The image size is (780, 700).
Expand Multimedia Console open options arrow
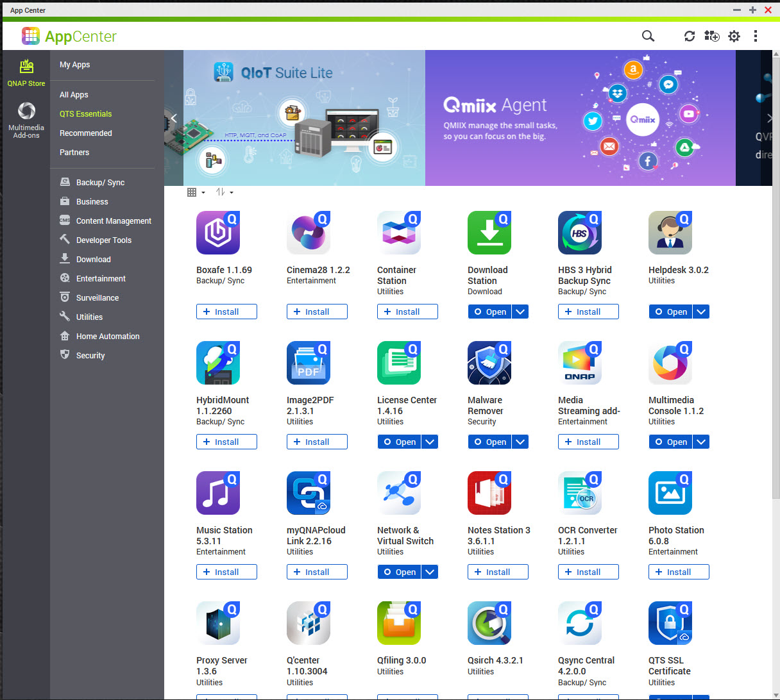click(x=701, y=442)
